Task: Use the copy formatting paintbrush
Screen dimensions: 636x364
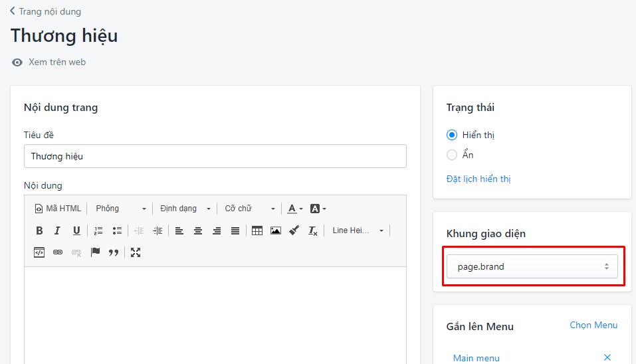Action: [x=294, y=230]
